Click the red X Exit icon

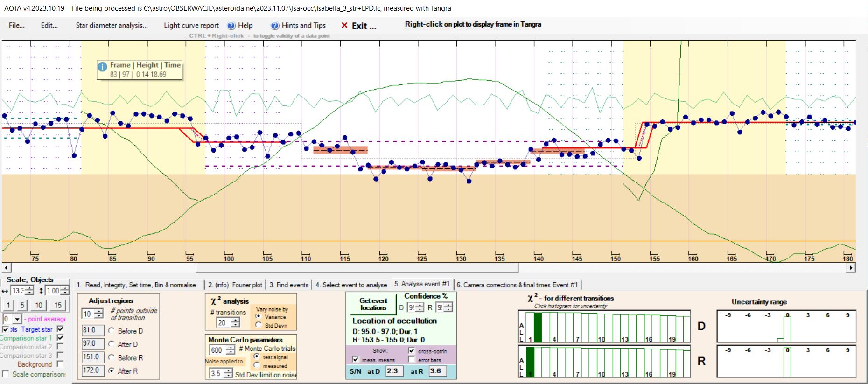point(344,25)
